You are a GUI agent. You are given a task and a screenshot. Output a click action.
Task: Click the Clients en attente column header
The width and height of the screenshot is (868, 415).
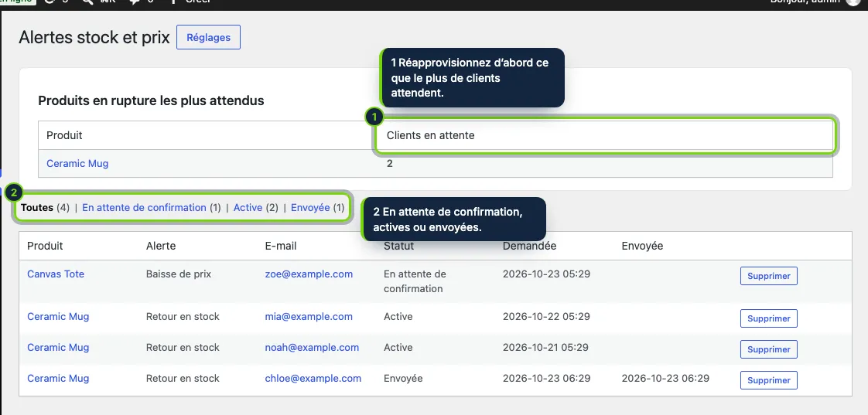point(430,135)
